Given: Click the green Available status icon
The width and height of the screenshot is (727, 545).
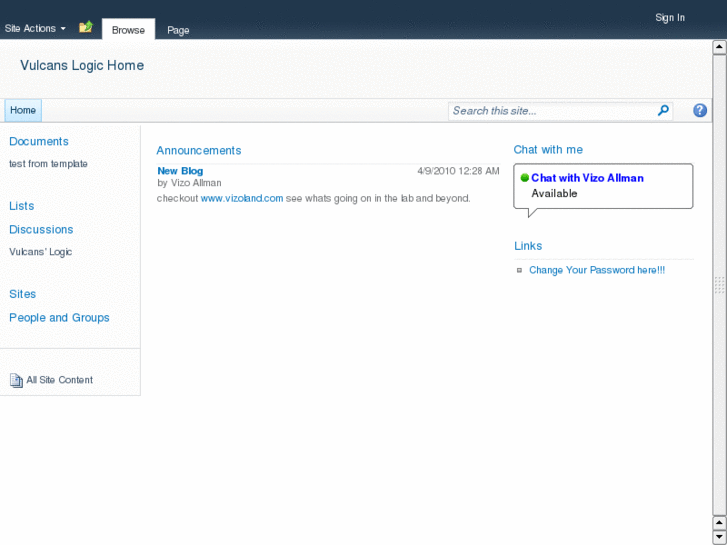Looking at the screenshot, I should tap(525, 178).
